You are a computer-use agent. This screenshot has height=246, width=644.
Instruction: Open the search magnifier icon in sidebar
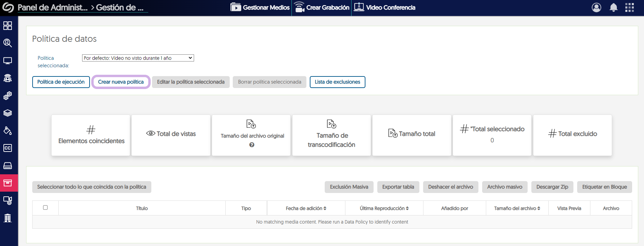pyautogui.click(x=7, y=43)
